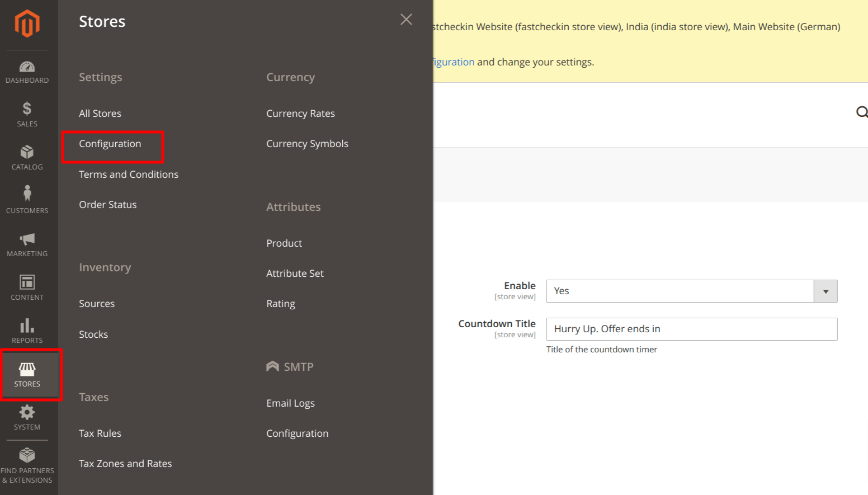The image size is (868, 495).
Task: Open Email Logs under SMTP
Action: tap(290, 403)
